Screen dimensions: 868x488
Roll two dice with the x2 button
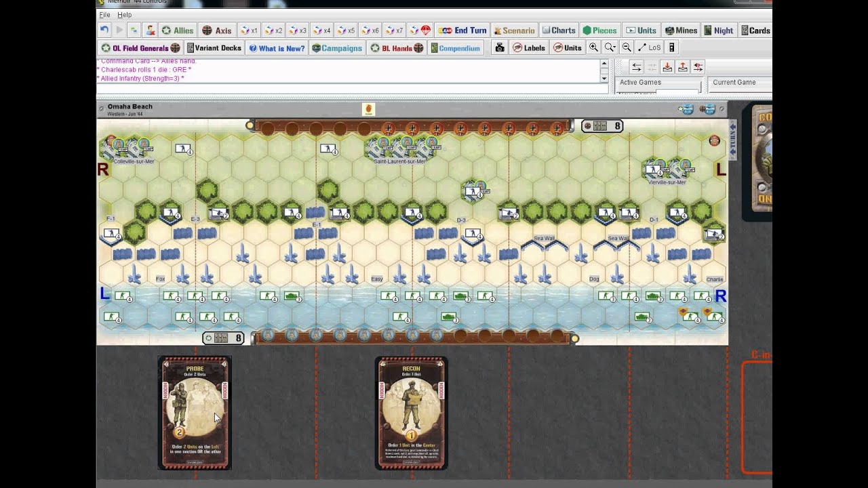tap(274, 30)
